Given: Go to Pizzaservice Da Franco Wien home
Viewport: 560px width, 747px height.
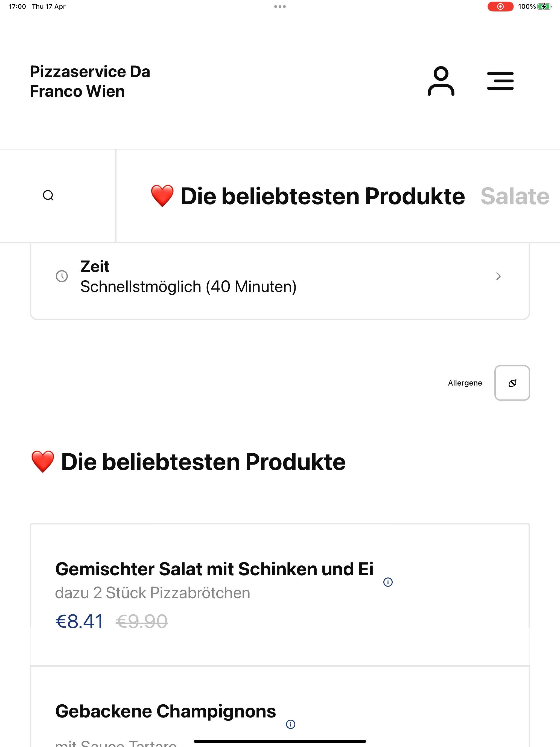Looking at the screenshot, I should 90,81.
